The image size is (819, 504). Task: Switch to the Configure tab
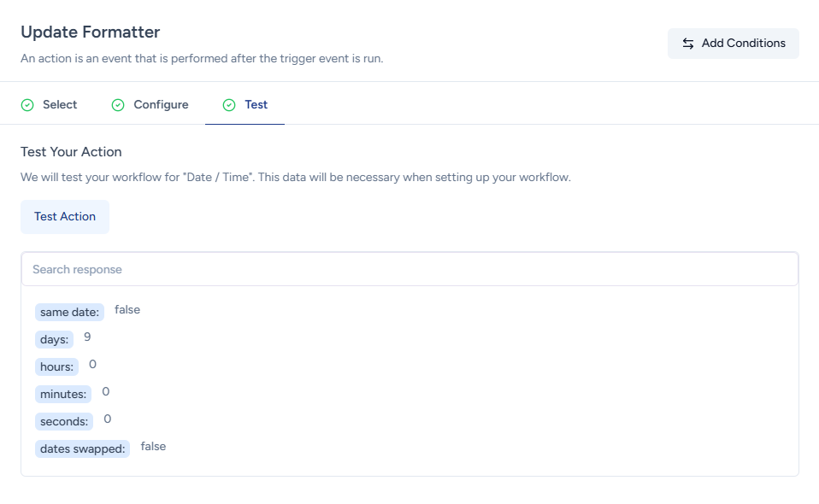coord(161,105)
